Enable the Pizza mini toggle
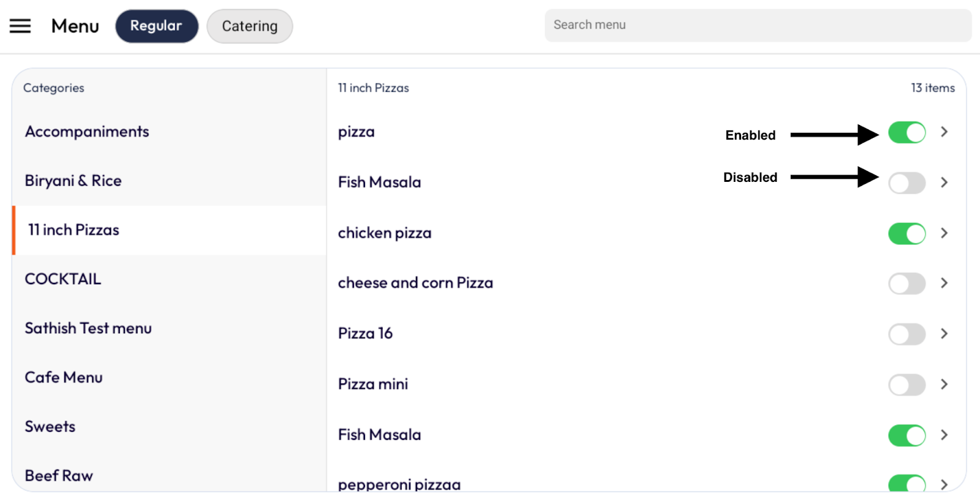The image size is (980, 504). [x=907, y=385]
